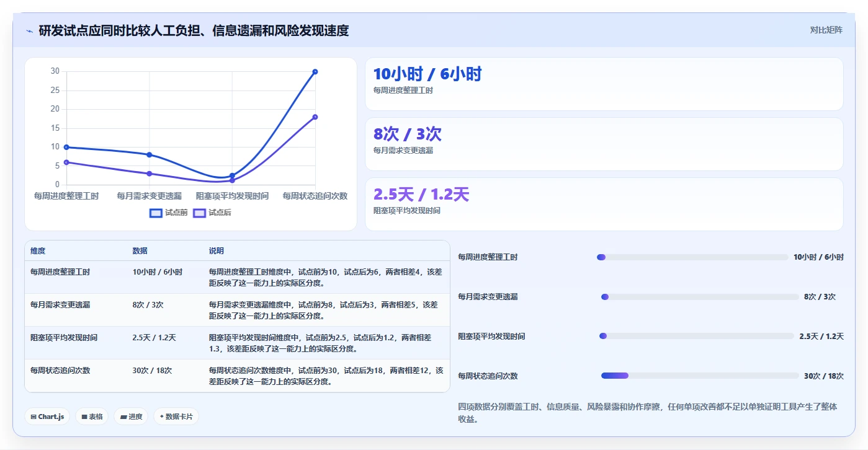Click the 数据 column header

point(140,251)
